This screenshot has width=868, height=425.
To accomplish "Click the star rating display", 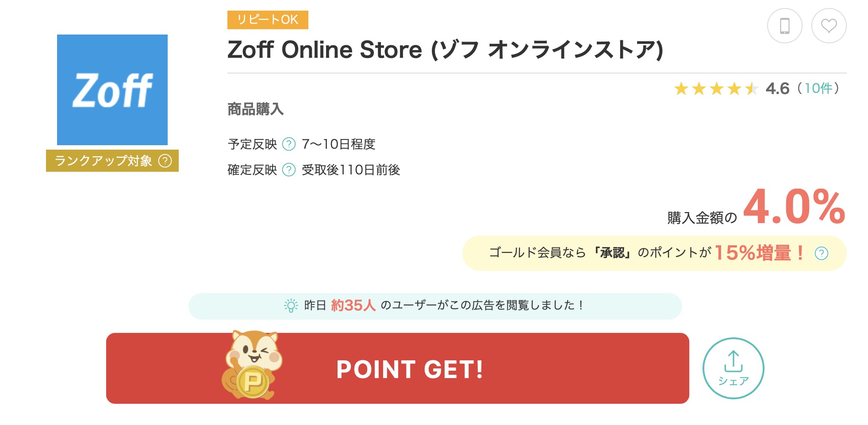I will 716,89.
